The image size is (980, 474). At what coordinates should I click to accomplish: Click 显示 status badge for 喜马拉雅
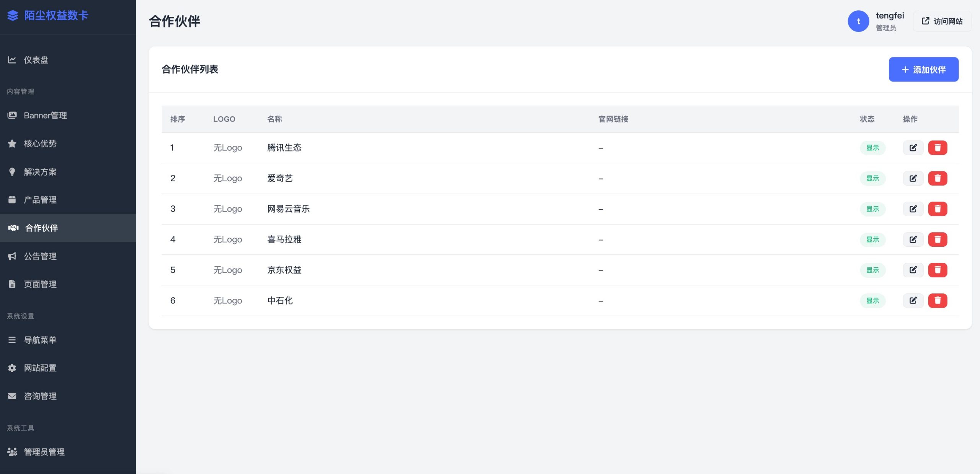pyautogui.click(x=872, y=239)
